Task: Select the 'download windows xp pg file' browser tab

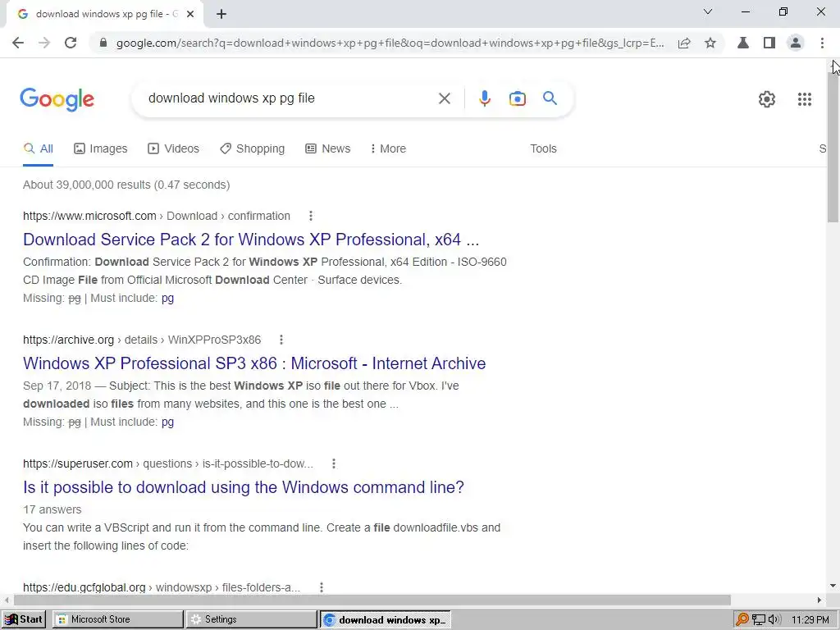Action: pyautogui.click(x=104, y=15)
